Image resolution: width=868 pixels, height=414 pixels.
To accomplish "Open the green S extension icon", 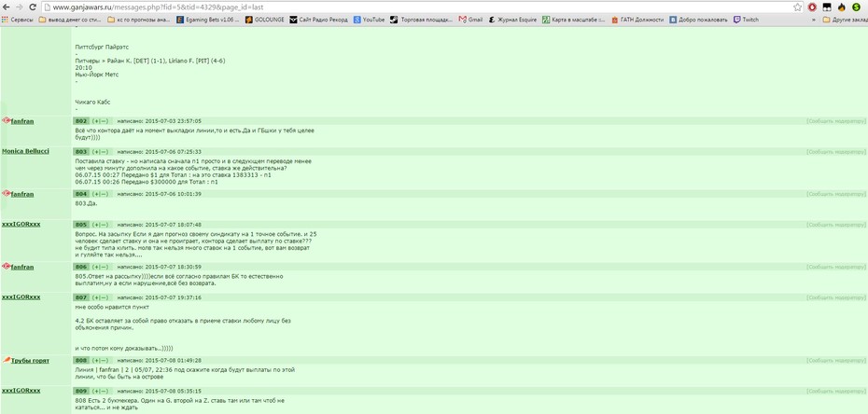I will tap(856, 7).
